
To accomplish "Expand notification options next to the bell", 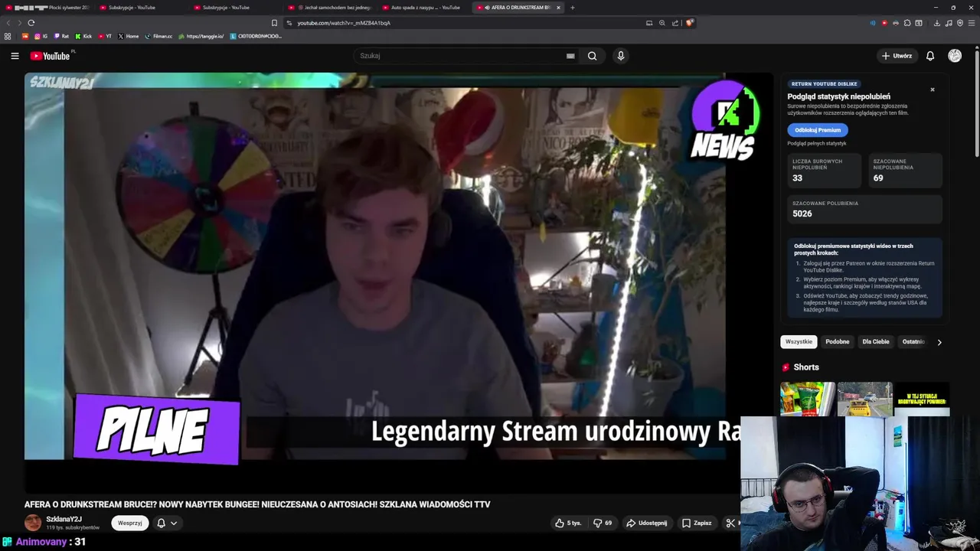I will [x=174, y=523].
